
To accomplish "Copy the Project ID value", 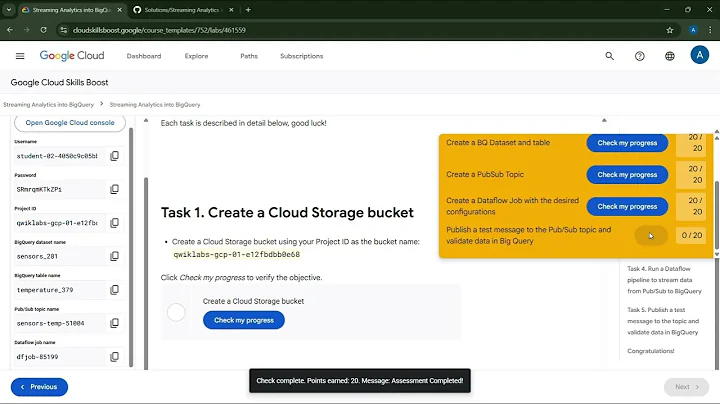I will [114, 223].
